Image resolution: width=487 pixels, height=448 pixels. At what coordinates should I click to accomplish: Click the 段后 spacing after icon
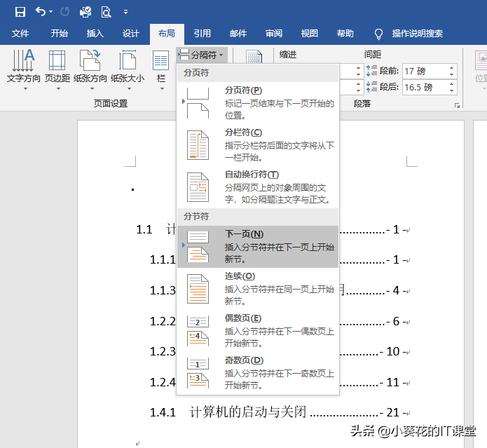coord(371,87)
